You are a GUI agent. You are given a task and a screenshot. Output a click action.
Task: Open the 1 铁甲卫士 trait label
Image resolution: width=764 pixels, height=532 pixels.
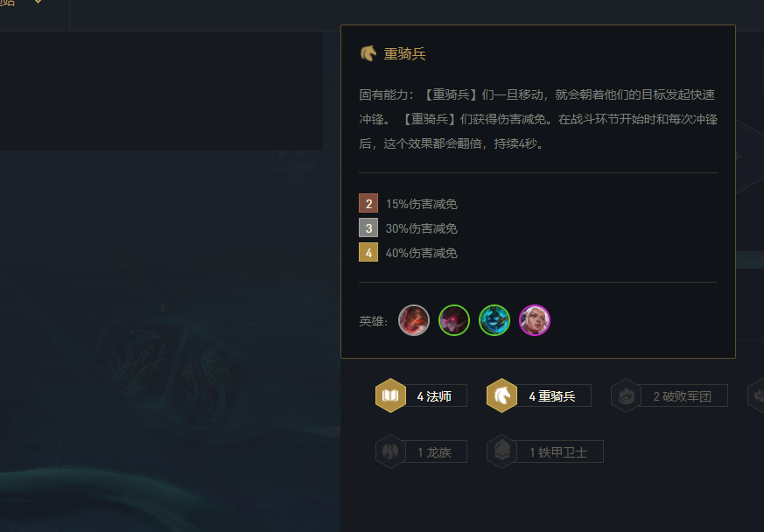[559, 451]
